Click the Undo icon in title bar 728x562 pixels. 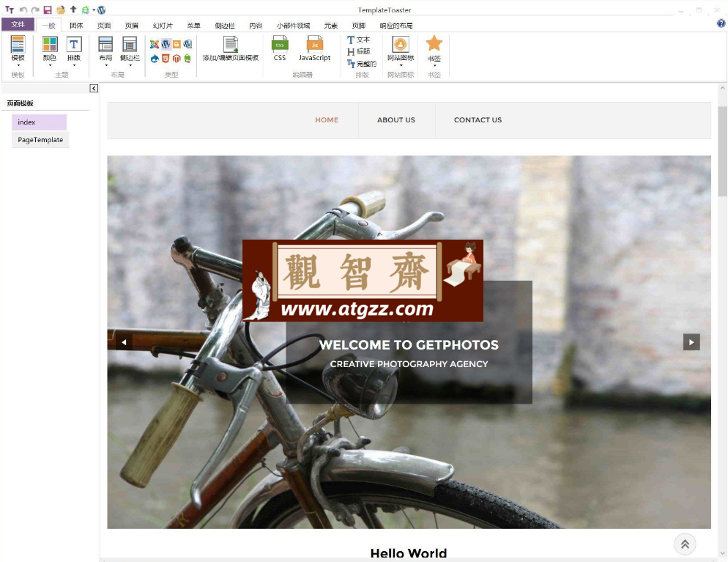[23, 10]
